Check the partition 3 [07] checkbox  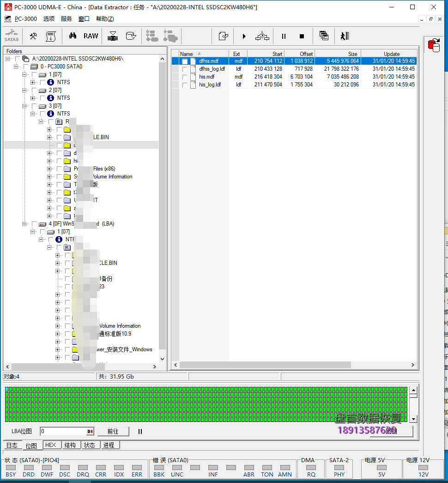click(x=34, y=106)
